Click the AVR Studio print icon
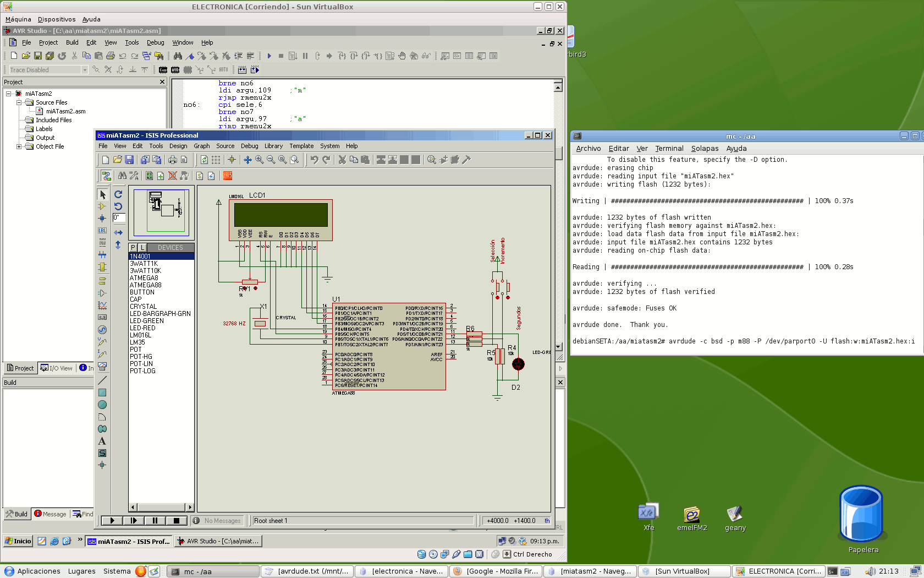Viewport: 924px width, 578px height. pyautogui.click(x=111, y=56)
